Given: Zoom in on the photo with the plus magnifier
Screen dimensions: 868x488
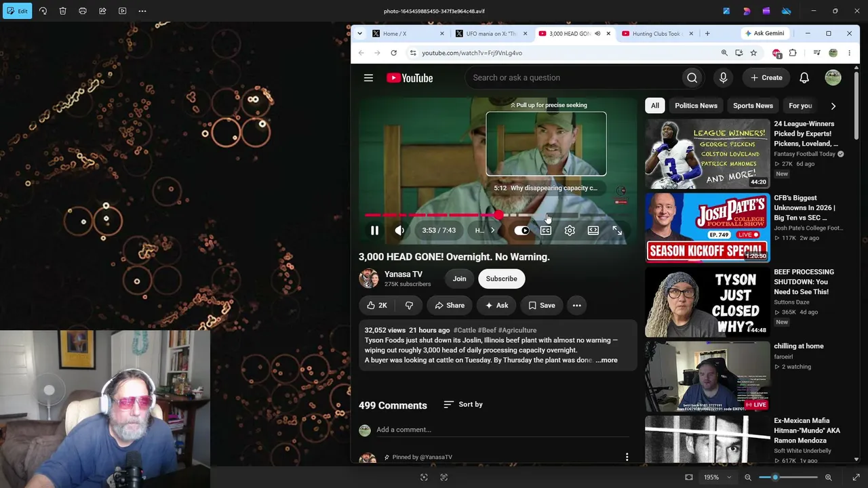Looking at the screenshot, I should tap(828, 477).
